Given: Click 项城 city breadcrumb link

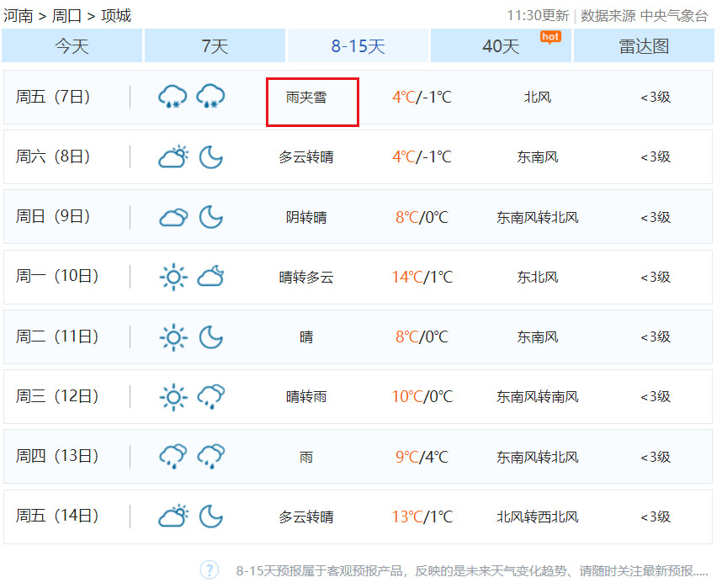Looking at the screenshot, I should [x=116, y=16].
